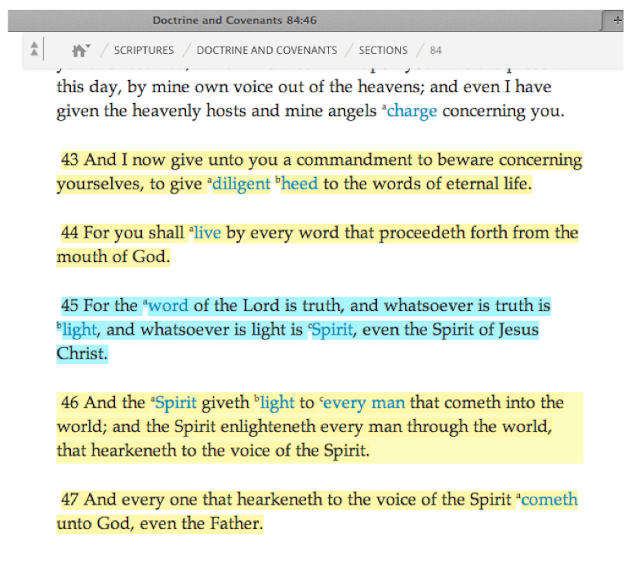This screenshot has height=574, width=640.
Task: Click verse number 47
Action: point(69,500)
